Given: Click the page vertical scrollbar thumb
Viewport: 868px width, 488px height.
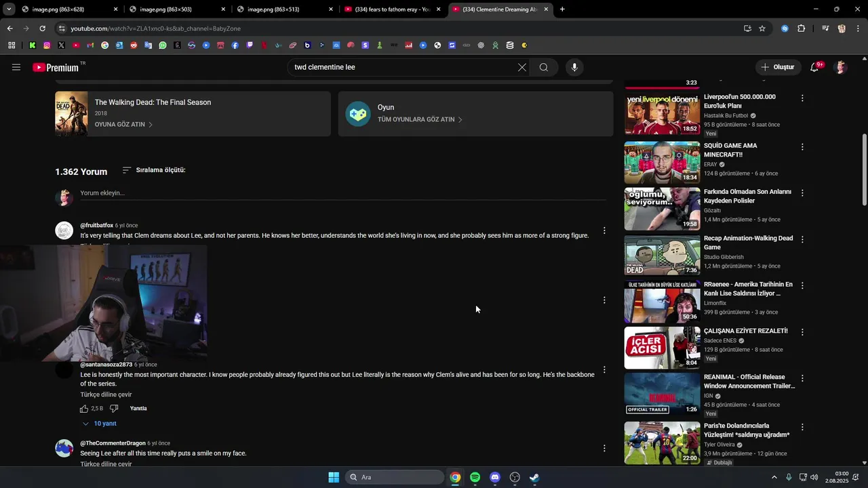Looking at the screenshot, I should tap(864, 169).
